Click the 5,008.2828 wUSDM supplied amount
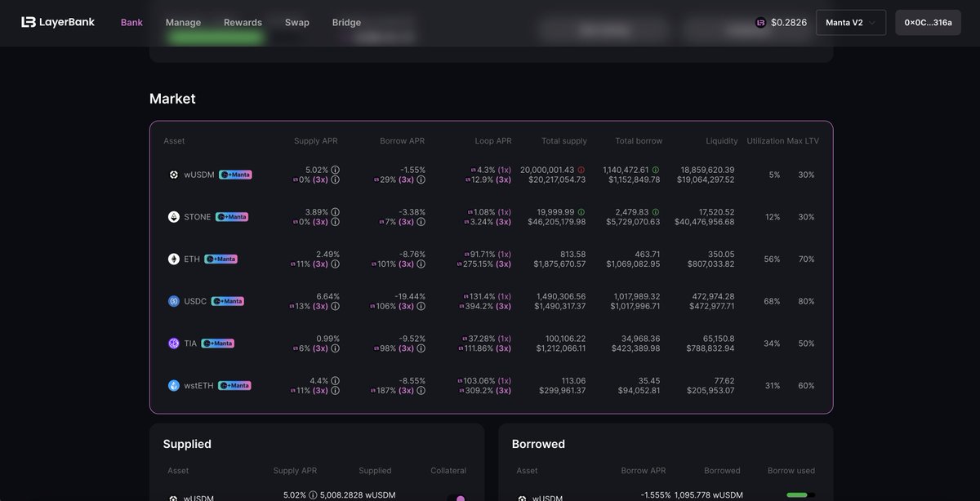980x501 pixels. tap(358, 495)
